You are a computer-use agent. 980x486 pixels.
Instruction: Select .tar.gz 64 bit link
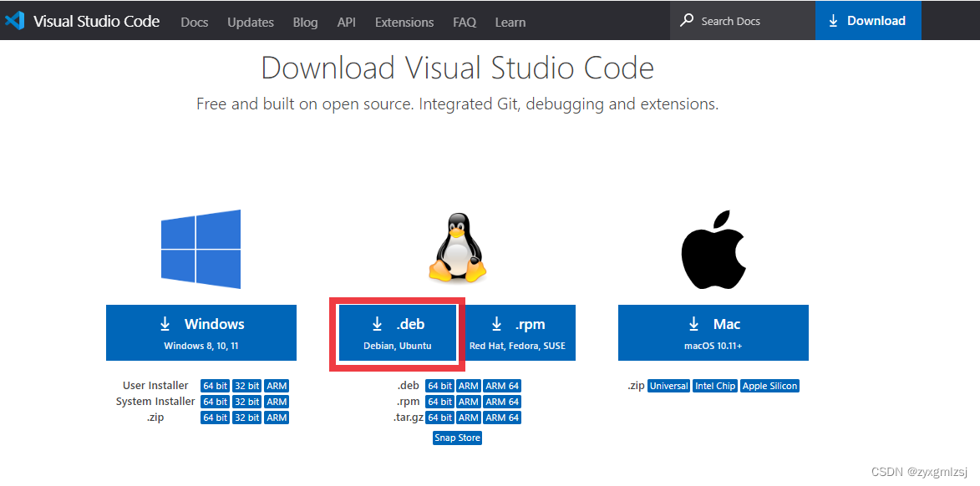440,418
